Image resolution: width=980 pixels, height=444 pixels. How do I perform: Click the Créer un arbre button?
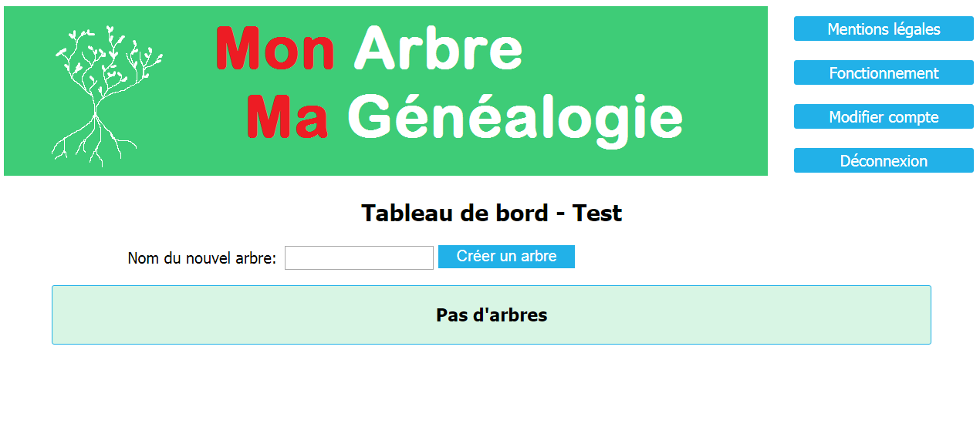506,257
